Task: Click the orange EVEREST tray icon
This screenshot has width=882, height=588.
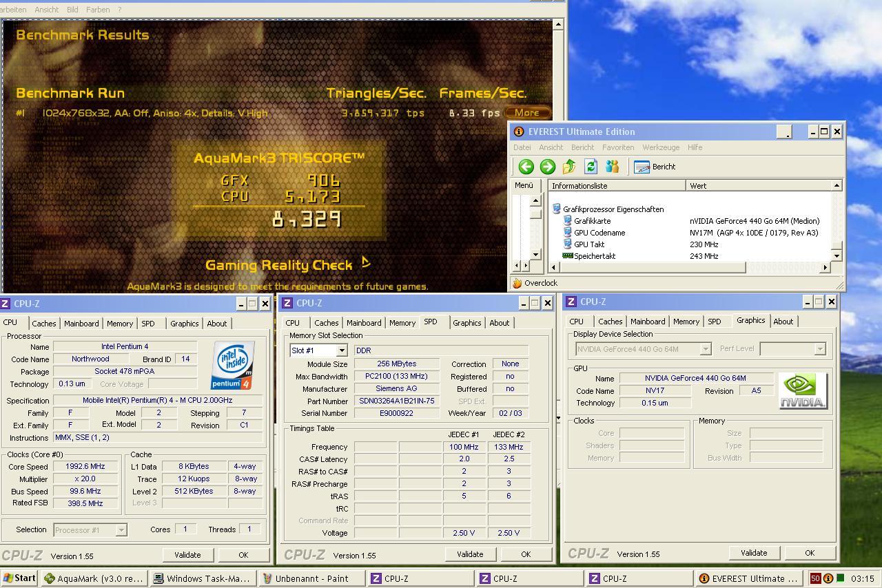Action: coord(828,578)
